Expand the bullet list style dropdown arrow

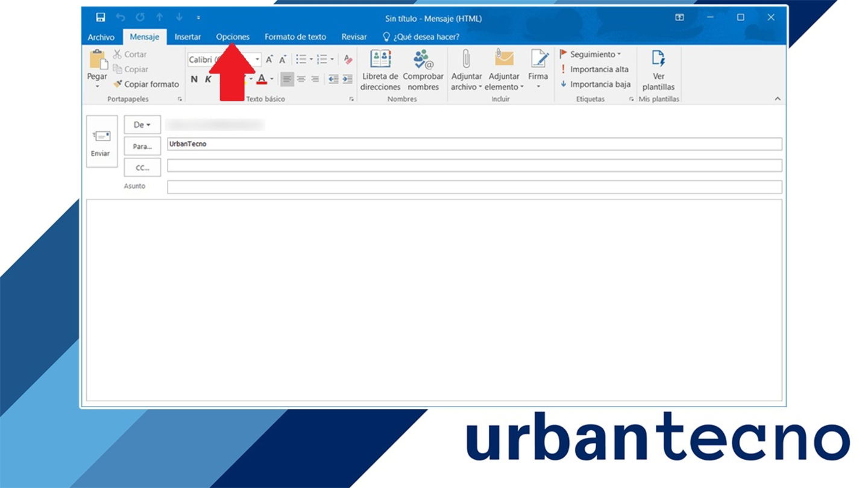311,59
